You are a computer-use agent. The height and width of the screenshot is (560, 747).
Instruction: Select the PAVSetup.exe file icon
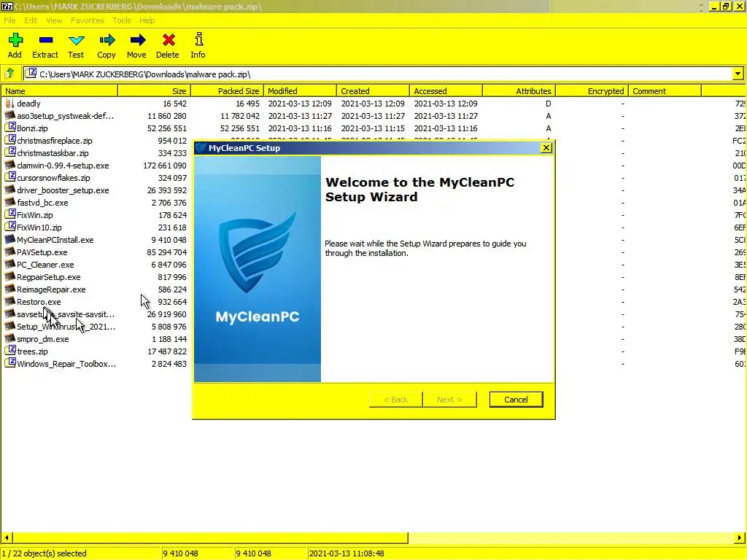(9, 252)
